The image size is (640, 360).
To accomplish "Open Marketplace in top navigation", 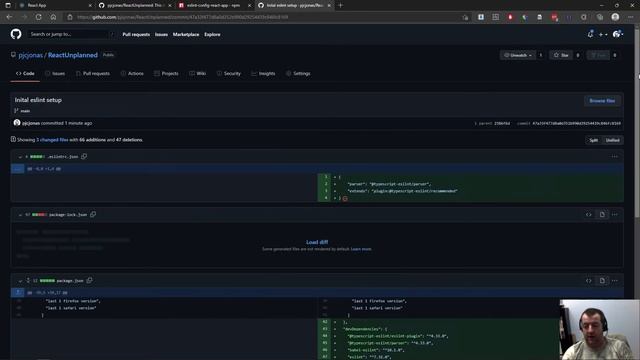I will pos(186,34).
